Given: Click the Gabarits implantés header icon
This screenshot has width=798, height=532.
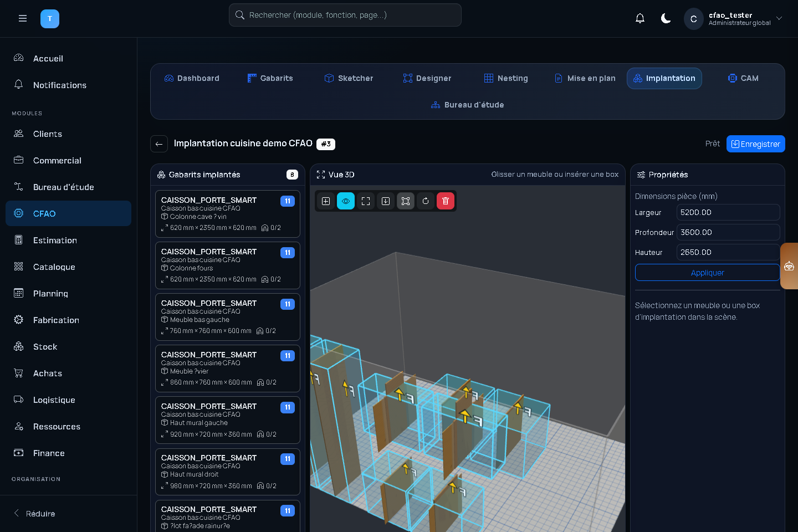Looking at the screenshot, I should (161, 175).
